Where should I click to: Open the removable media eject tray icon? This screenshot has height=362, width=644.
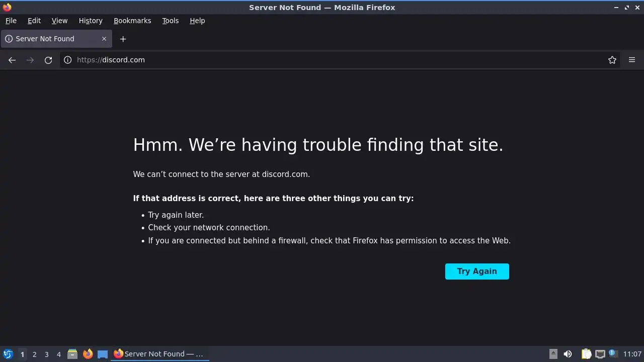tap(553, 354)
